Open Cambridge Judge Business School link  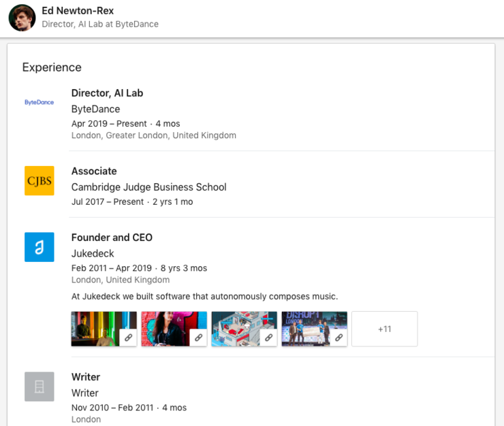pos(149,187)
